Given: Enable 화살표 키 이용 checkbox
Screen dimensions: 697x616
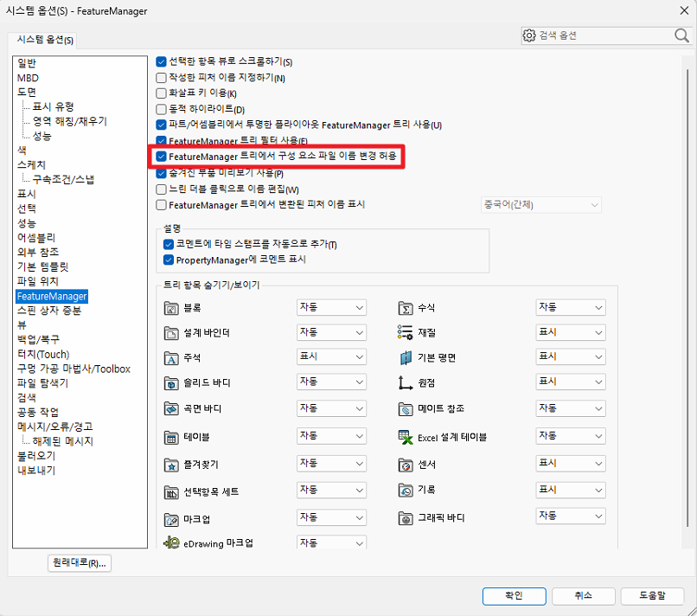Looking at the screenshot, I should coord(161,93).
